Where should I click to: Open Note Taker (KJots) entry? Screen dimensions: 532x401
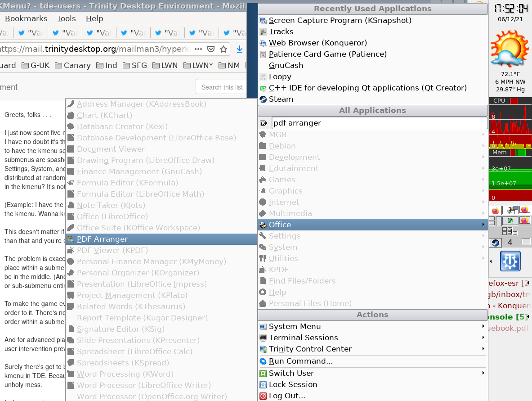tap(161, 205)
